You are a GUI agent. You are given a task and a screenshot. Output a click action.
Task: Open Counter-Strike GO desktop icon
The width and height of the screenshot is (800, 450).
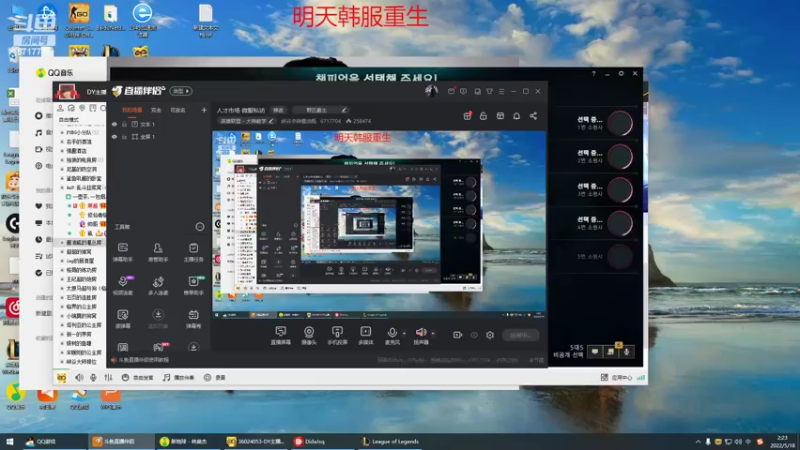coord(79,19)
